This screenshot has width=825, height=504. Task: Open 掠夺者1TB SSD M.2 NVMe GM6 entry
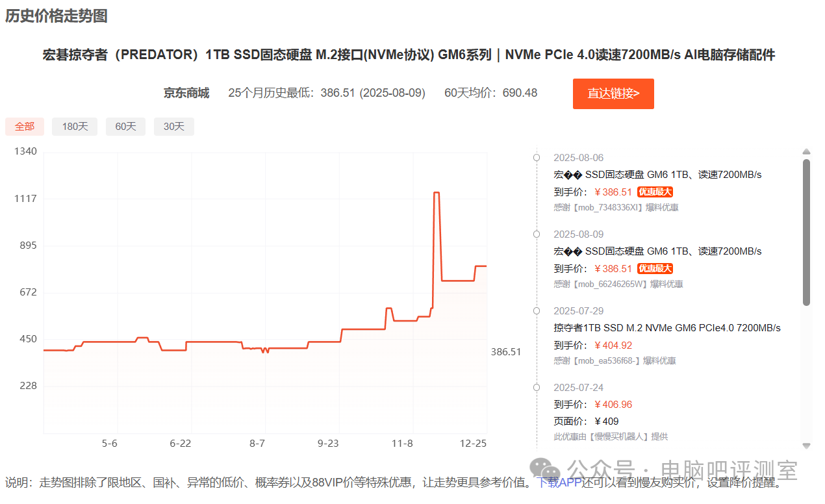667,328
